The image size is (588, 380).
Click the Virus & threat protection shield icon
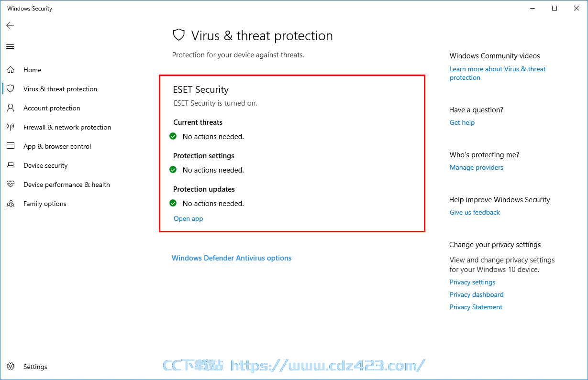[11, 88]
